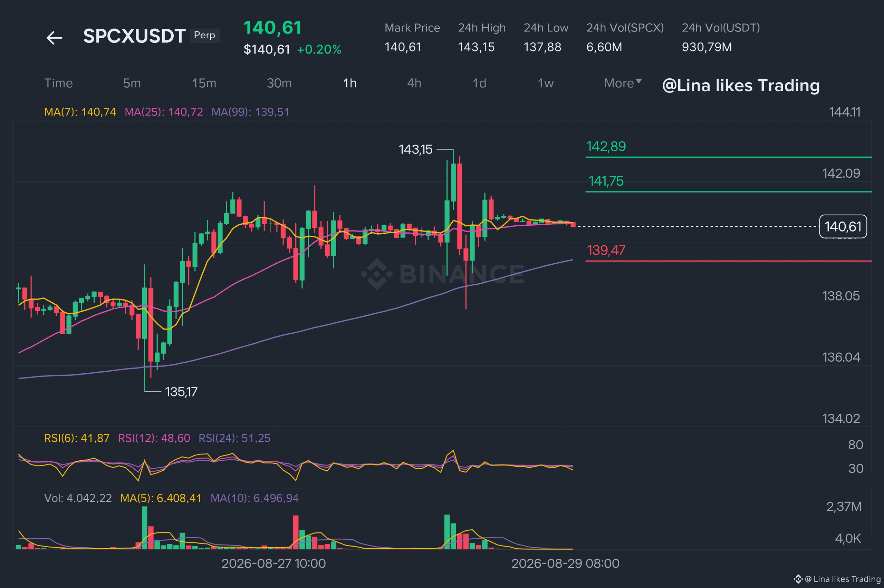Click the RSI(12): 48,60 label

154,438
